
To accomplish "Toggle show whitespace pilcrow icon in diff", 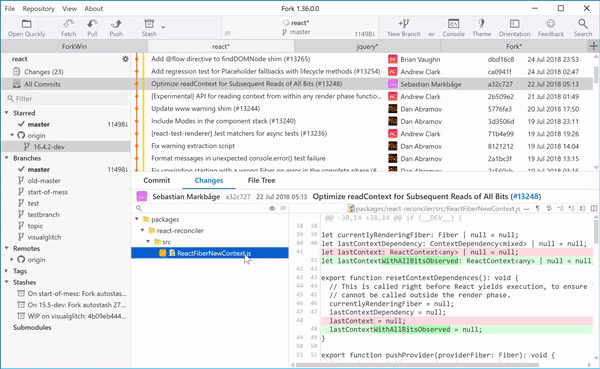I will [x=537, y=208].
